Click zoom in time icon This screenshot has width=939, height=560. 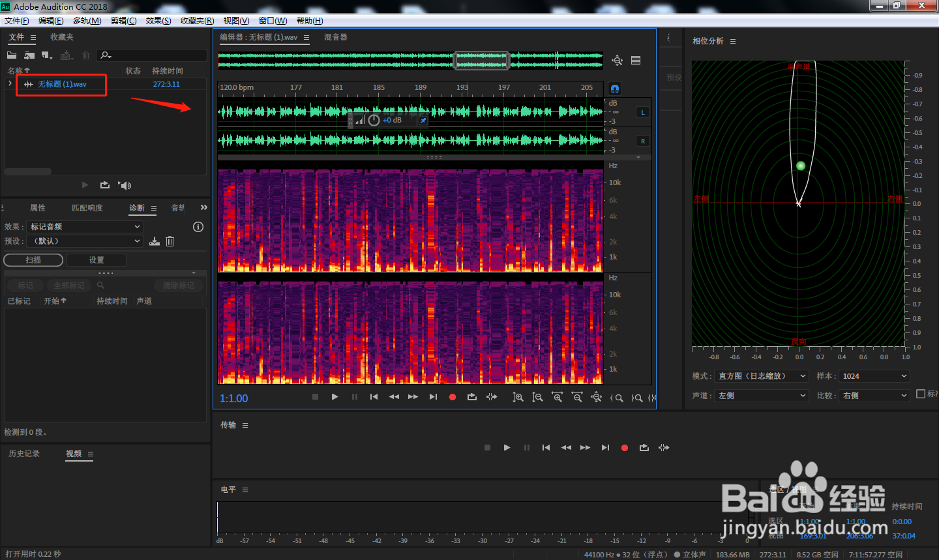(x=557, y=397)
